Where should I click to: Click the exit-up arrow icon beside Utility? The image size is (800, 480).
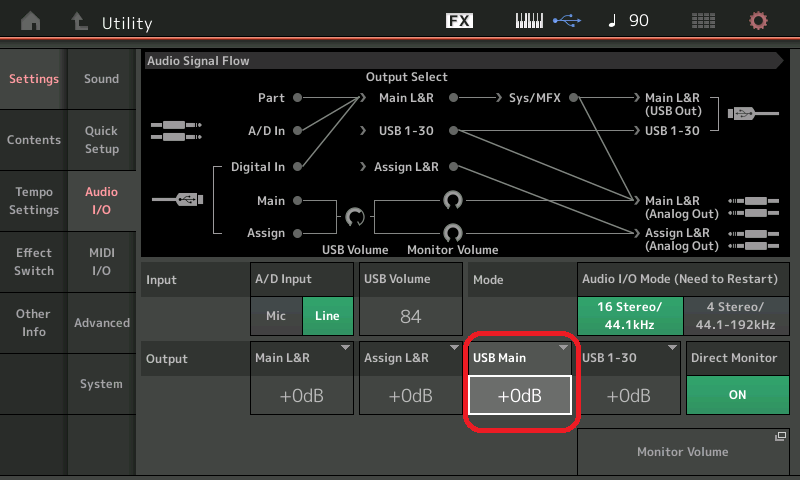coord(79,21)
